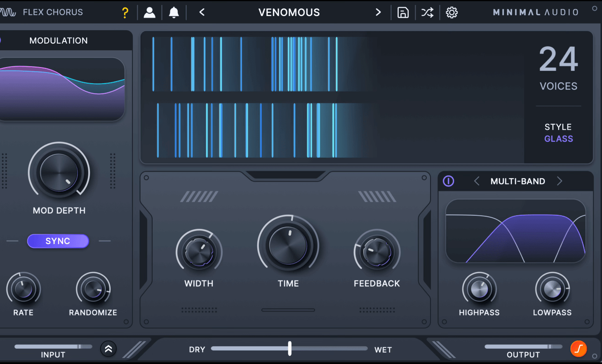Open the help question mark icon
The height and width of the screenshot is (364, 602).
click(125, 12)
